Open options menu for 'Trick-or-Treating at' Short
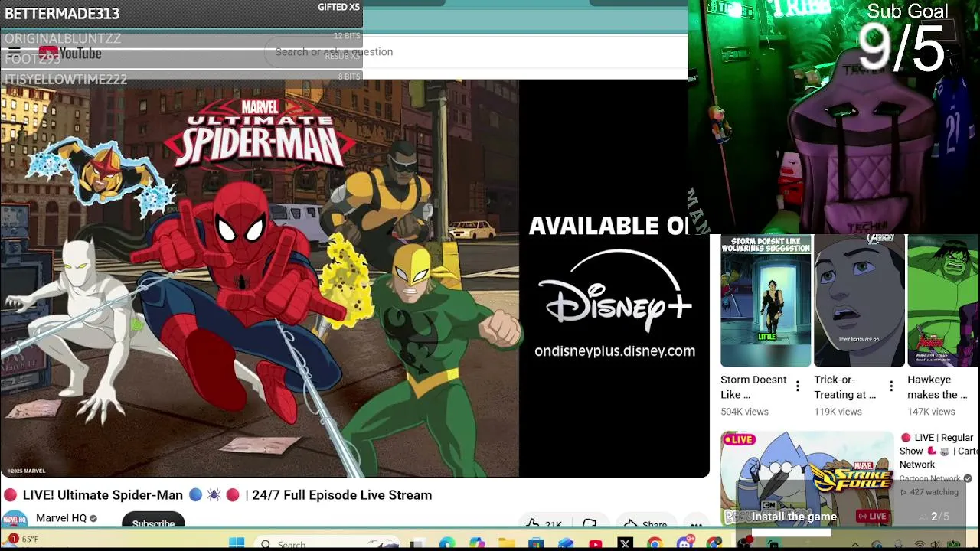Screen dimensions: 980x551 [891, 386]
